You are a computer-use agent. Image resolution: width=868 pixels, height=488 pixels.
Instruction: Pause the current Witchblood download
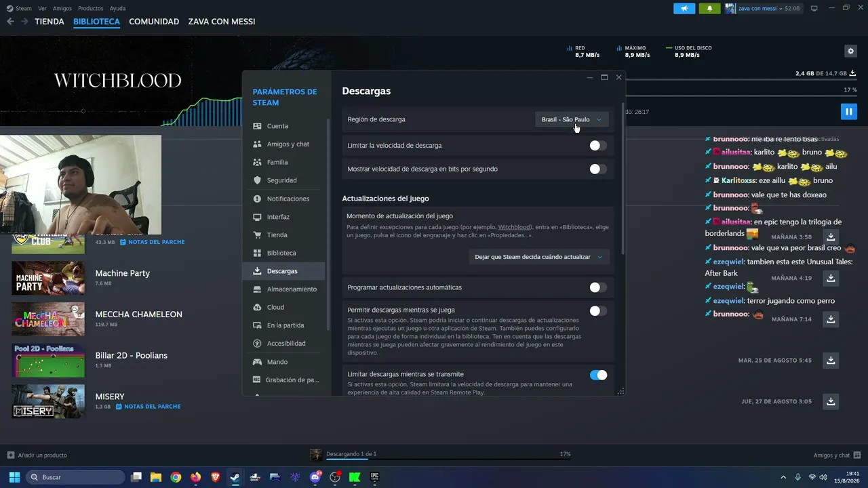[x=848, y=111]
